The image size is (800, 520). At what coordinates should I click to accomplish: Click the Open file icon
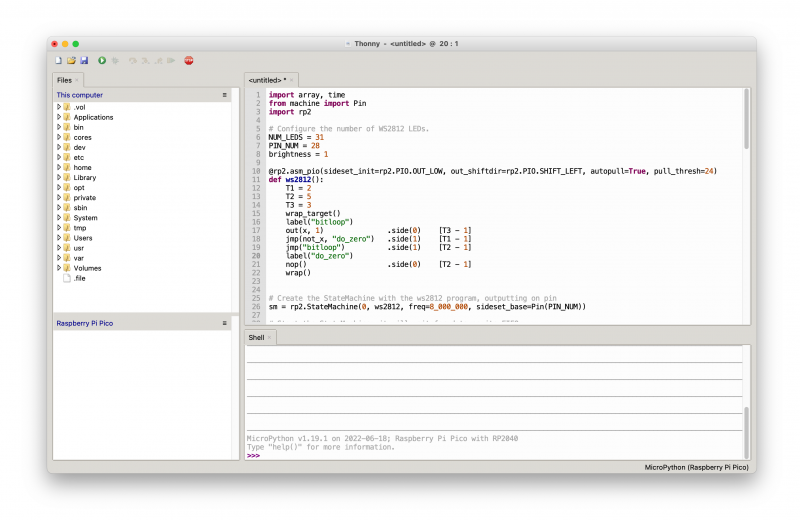pyautogui.click(x=71, y=61)
